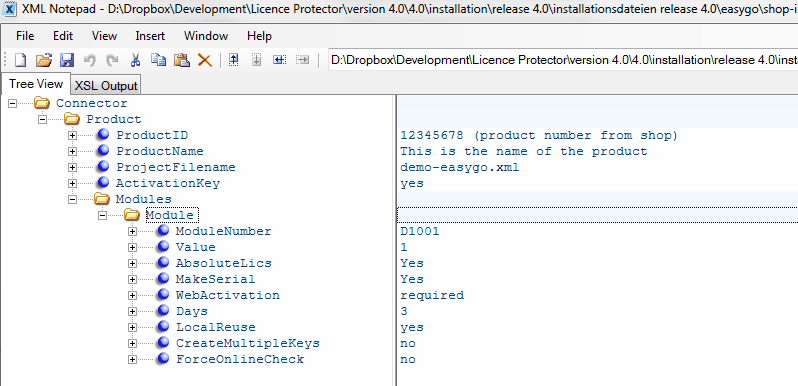The width and height of the screenshot is (798, 386).
Task: Click the Open file folder icon
Action: pyautogui.click(x=44, y=60)
